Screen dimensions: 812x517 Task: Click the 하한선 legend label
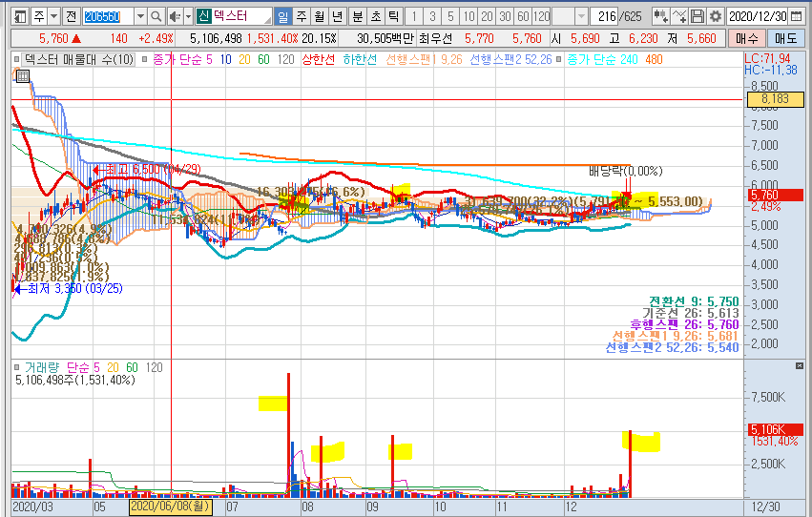(x=360, y=59)
